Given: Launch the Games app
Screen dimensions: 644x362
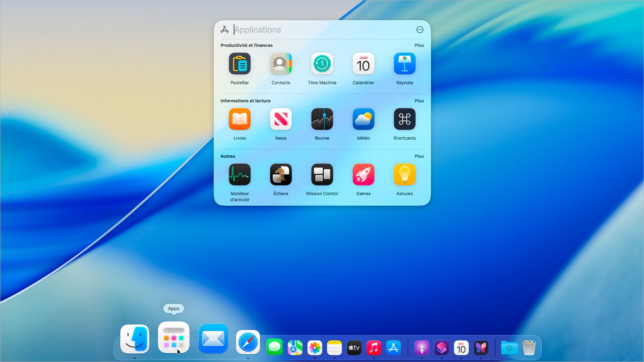Looking at the screenshot, I should 363,174.
